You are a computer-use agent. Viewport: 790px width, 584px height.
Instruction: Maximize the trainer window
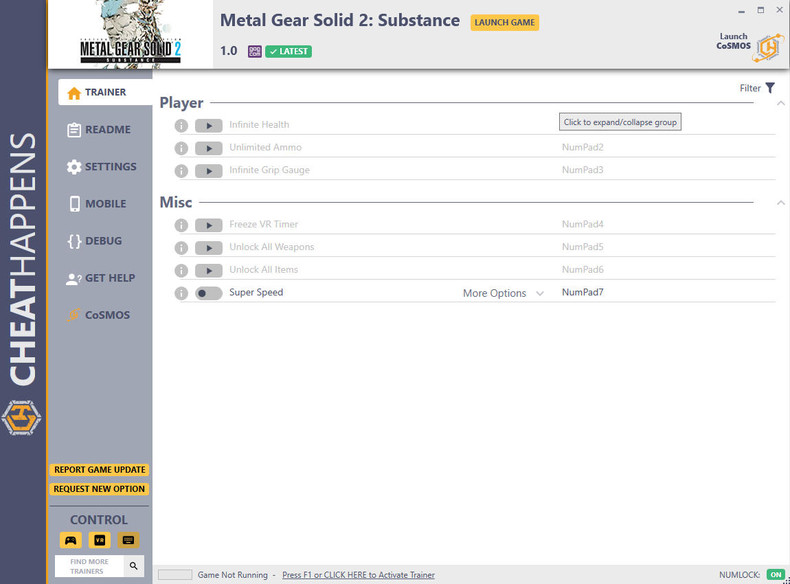[760, 10]
